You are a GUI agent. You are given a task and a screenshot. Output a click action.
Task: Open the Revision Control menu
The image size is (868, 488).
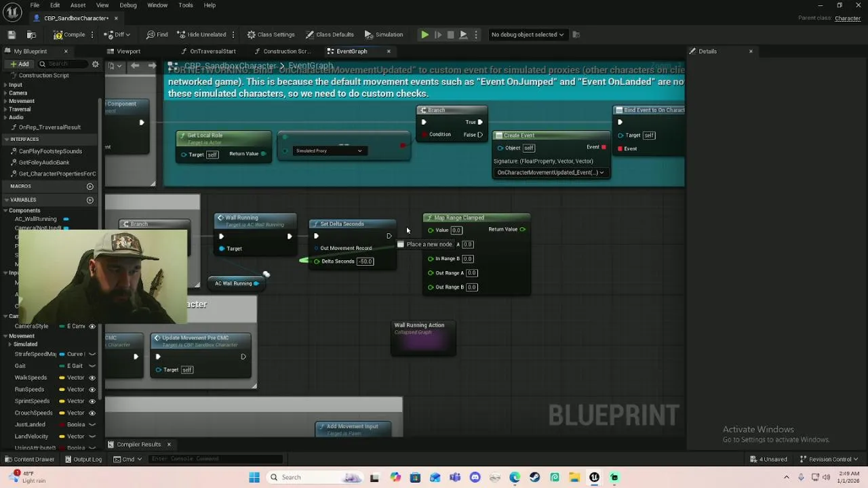coord(829,460)
